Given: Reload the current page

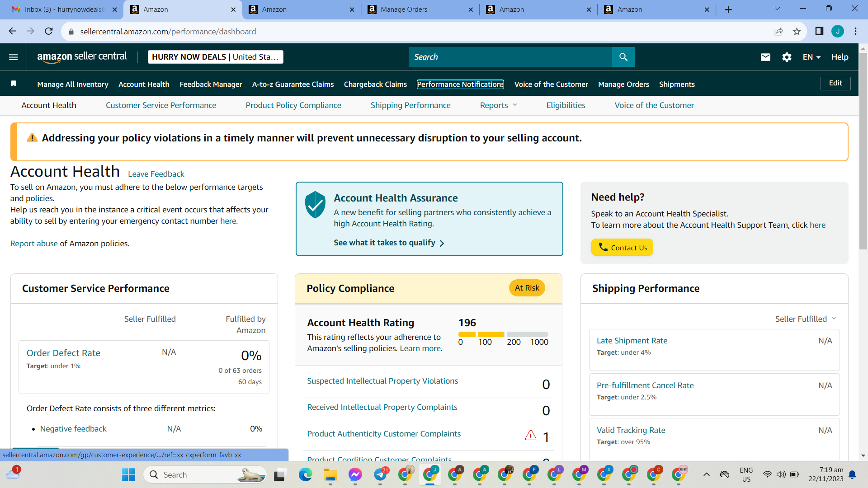Looking at the screenshot, I should click(x=49, y=31).
